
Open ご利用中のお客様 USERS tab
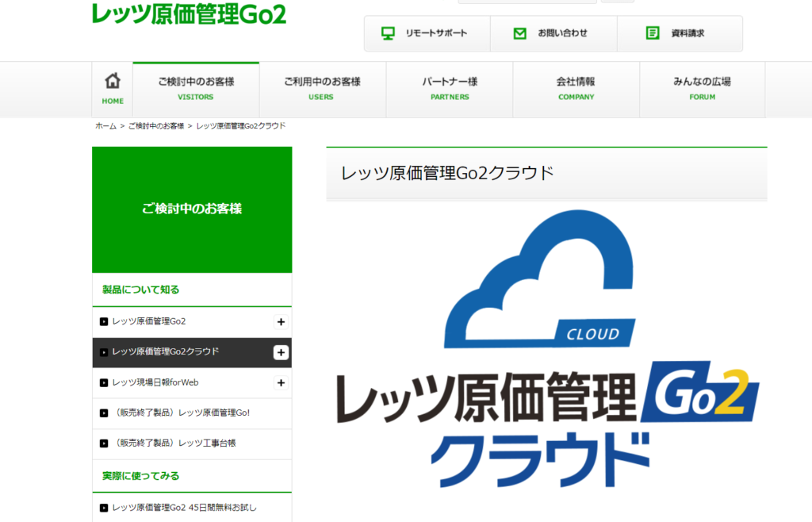click(322, 89)
